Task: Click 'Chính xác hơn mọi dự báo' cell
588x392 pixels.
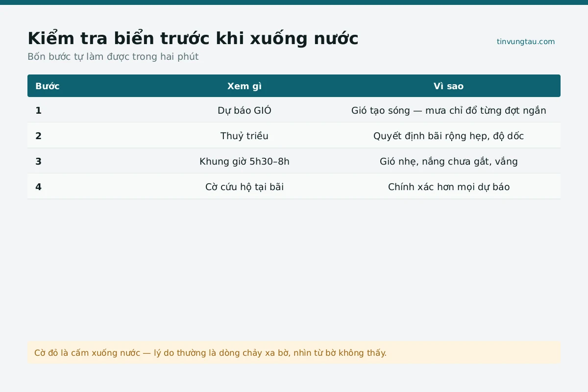Action: [448, 187]
